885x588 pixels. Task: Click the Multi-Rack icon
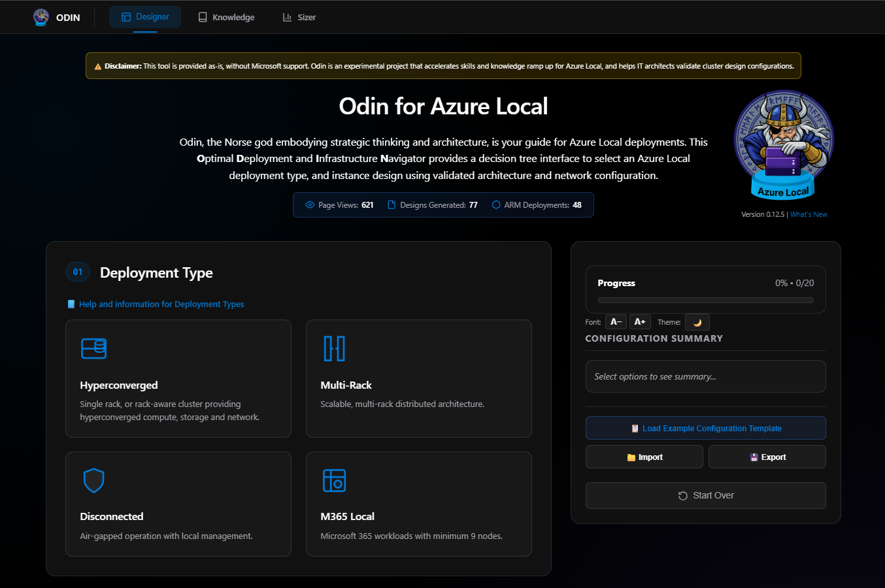[334, 348]
